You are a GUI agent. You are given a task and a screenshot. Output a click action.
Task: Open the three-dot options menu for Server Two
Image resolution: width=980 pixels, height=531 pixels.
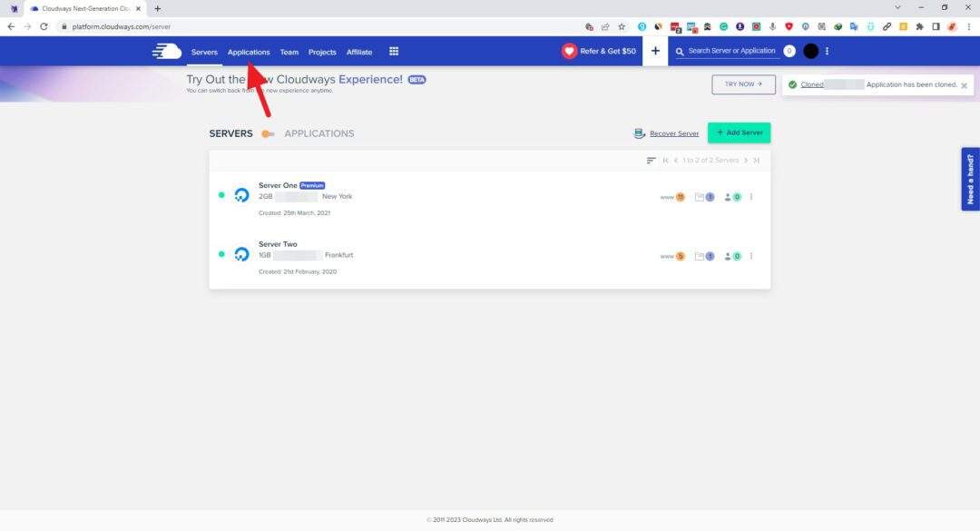[x=751, y=256]
